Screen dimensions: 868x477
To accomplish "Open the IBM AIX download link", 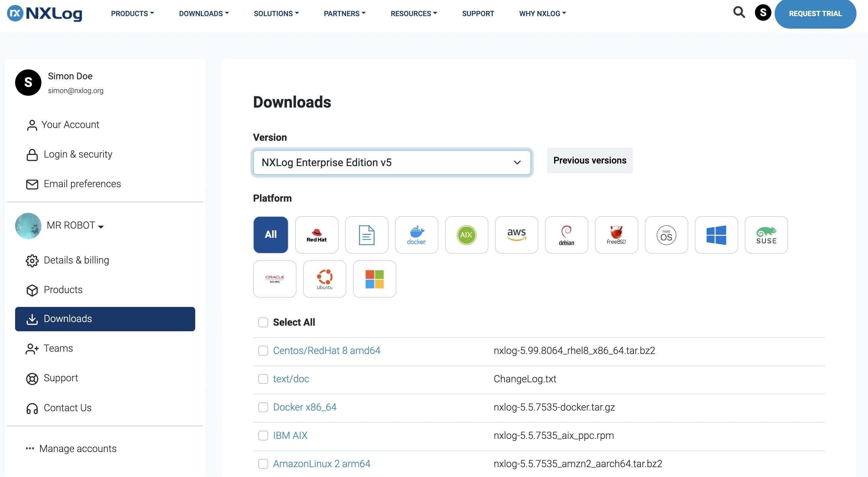I will (x=290, y=436).
